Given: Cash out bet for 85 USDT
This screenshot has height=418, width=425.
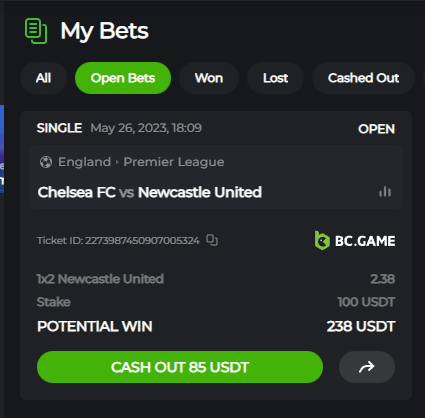Looking at the screenshot, I should (180, 367).
